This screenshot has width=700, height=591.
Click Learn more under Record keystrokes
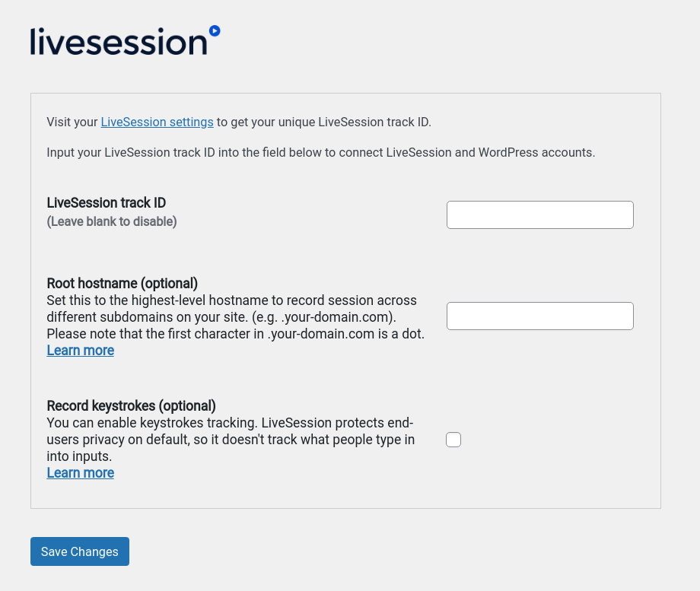point(80,473)
